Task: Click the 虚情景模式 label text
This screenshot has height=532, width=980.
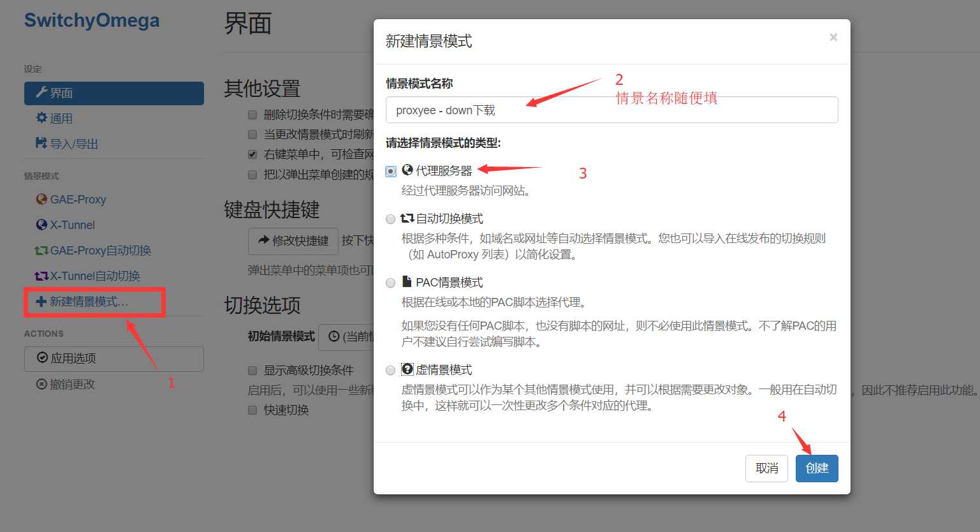Action: 444,370
